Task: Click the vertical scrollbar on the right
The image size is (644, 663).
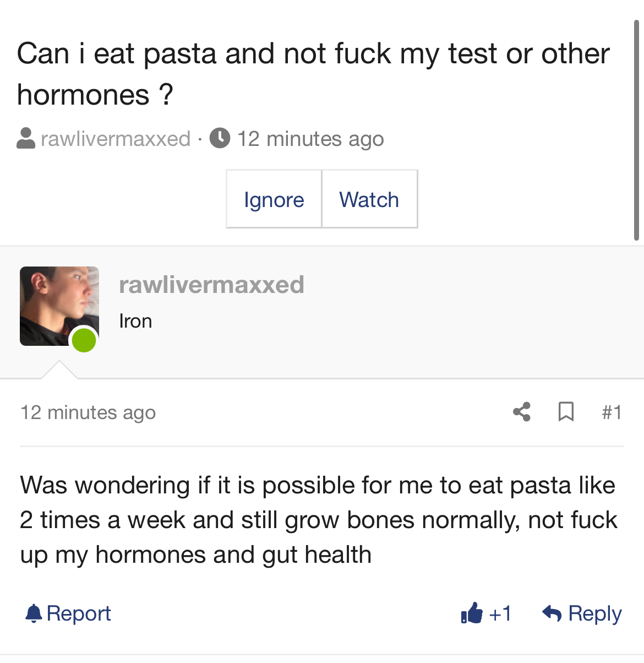Action: tap(636, 131)
